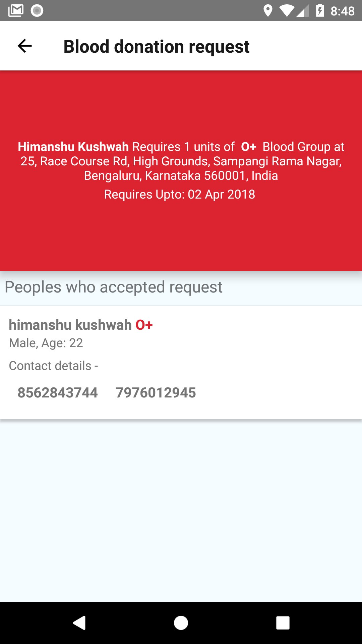362x644 pixels.
Task: Tap the Blood donation request title
Action: (157, 46)
